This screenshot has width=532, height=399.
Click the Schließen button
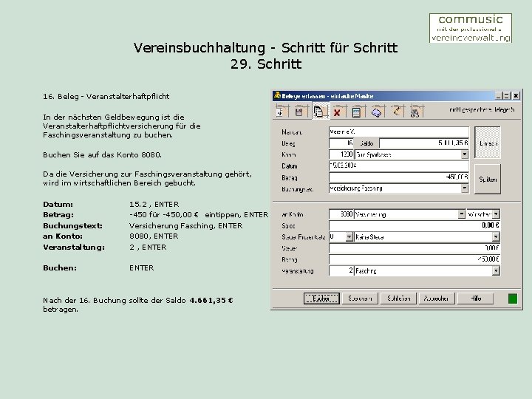coord(398,299)
